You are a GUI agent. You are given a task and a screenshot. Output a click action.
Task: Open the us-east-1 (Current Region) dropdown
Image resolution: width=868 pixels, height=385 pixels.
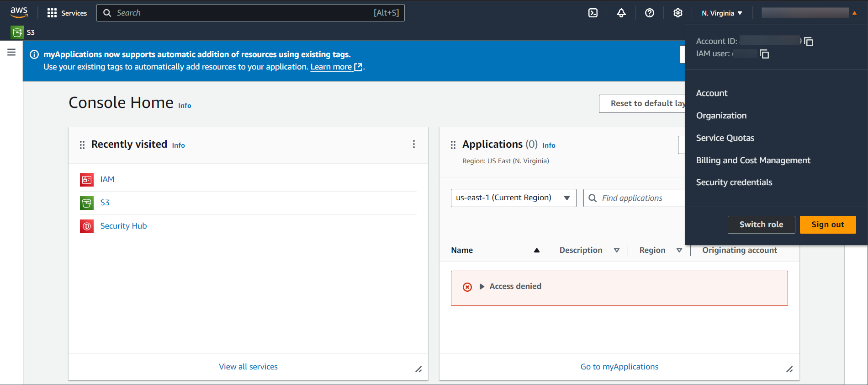click(513, 198)
